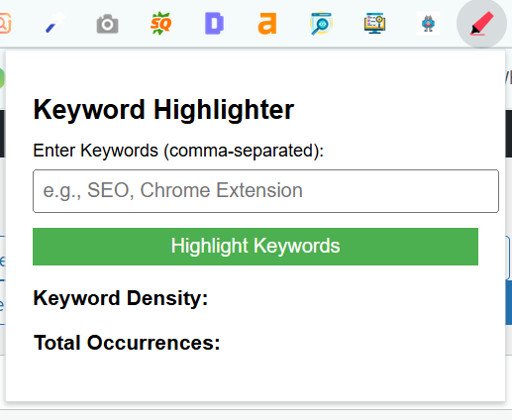Open the orange search extension at left edge
The image size is (512, 420).
5,24
